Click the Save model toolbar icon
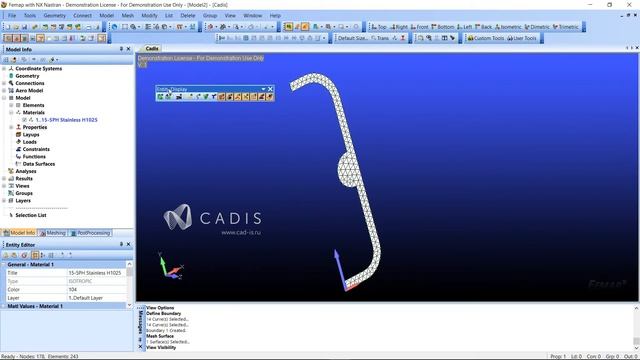The image size is (640, 360). pyautogui.click(x=24, y=27)
